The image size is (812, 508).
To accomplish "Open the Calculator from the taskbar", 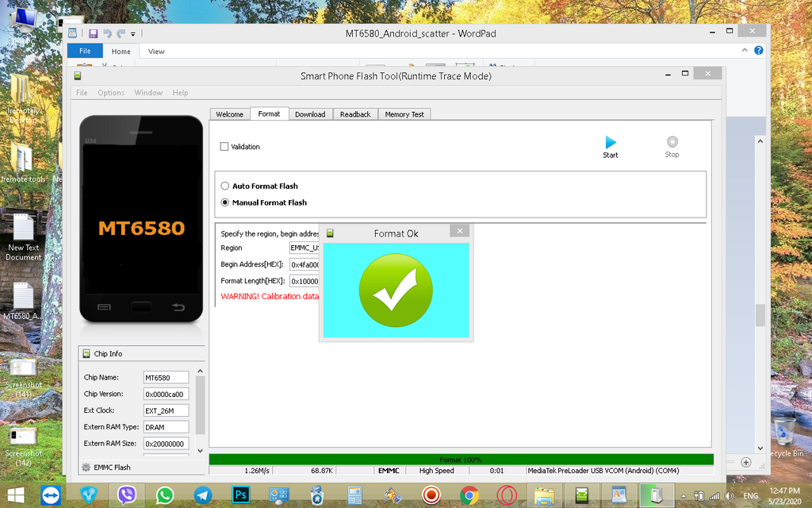I will (354, 495).
